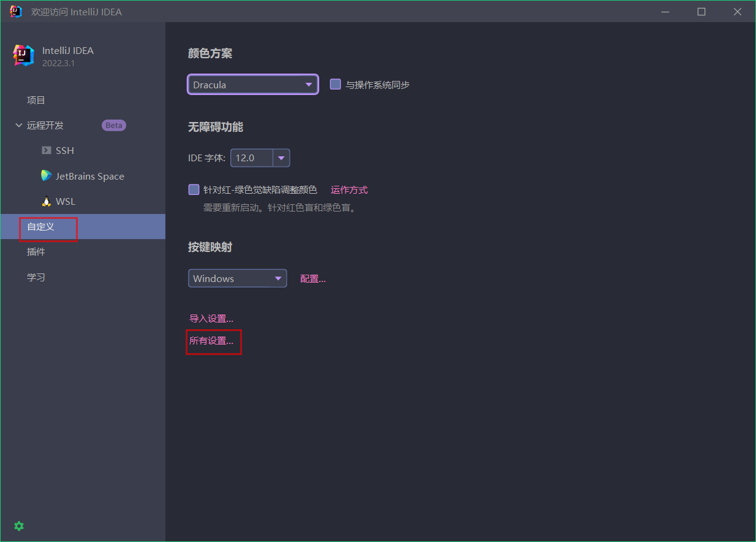Image resolution: width=756 pixels, height=542 pixels.
Task: Enable 与操作系统同步 checkbox
Action: pos(335,85)
